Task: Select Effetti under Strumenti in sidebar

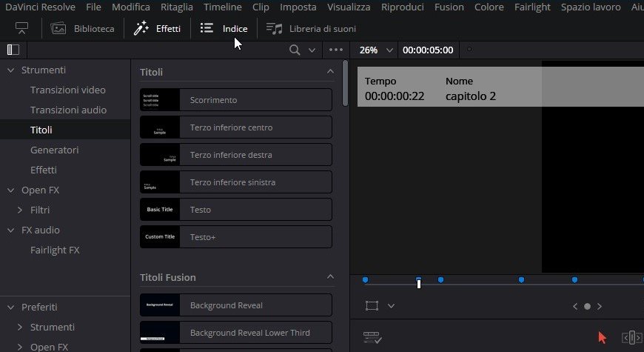Action: point(43,170)
